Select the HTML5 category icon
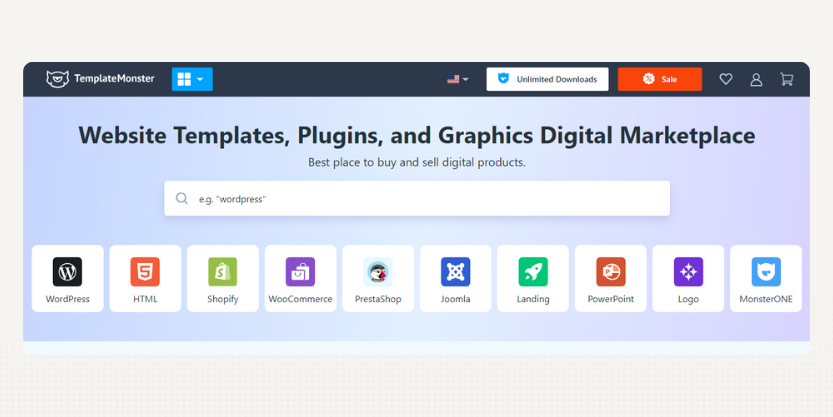Viewport: 833px width, 417px height. 145,271
